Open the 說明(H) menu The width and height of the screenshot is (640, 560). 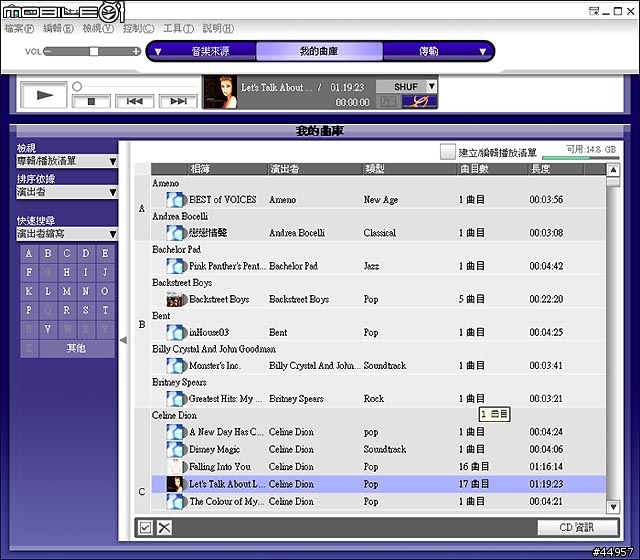218,29
